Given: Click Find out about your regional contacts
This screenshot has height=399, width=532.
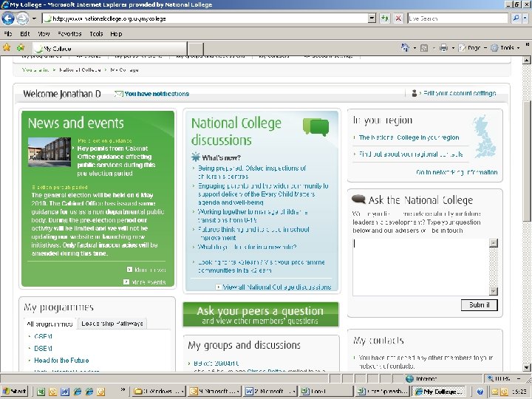Looking at the screenshot, I should (x=411, y=154).
